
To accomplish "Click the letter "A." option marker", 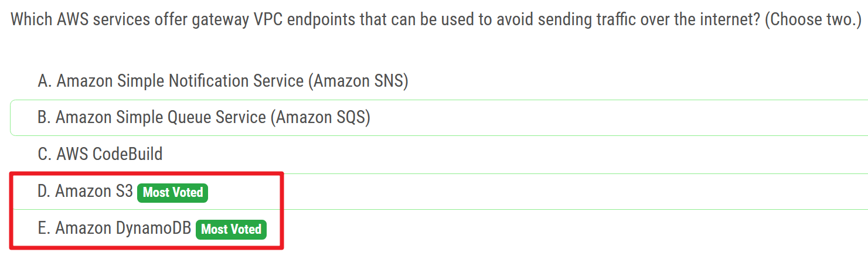I will [45, 81].
